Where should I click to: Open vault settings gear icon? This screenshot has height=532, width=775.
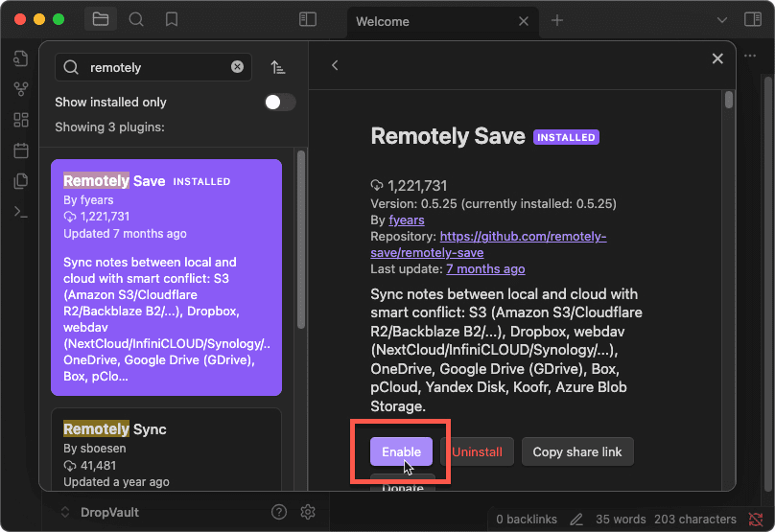pyautogui.click(x=308, y=512)
